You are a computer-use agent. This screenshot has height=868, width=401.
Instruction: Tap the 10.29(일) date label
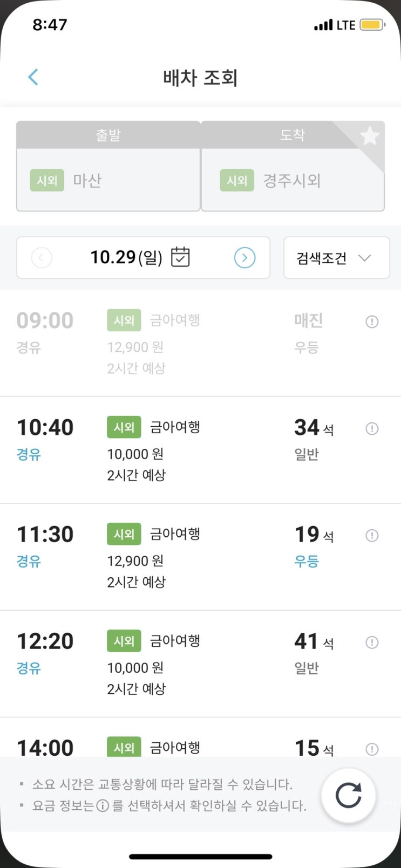point(126,258)
